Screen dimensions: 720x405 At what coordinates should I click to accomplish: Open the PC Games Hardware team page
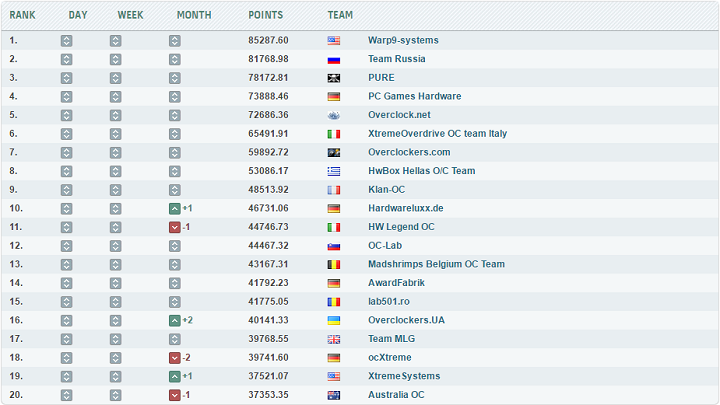pos(414,97)
